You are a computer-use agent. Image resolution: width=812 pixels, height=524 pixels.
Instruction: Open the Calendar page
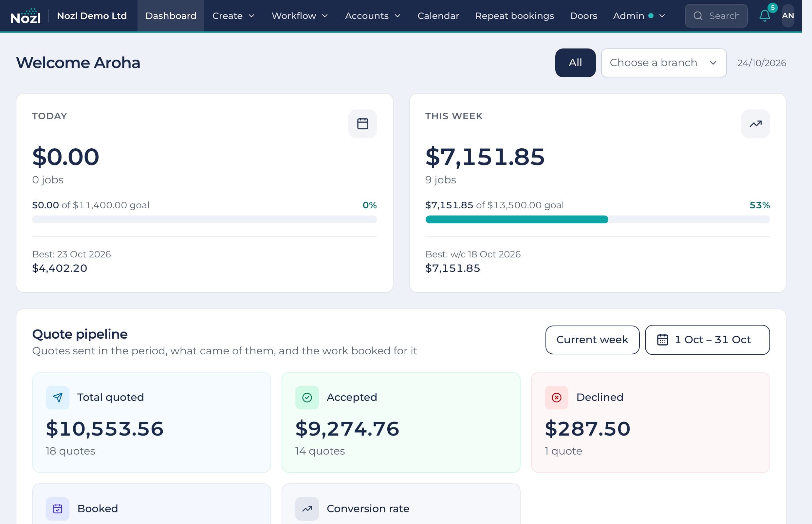(438, 16)
